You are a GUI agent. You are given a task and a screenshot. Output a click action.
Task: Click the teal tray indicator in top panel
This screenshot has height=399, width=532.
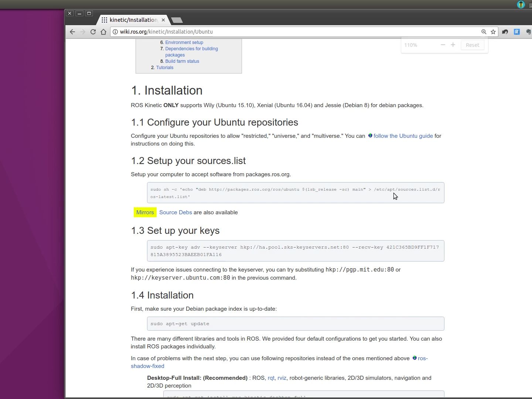(521, 4)
